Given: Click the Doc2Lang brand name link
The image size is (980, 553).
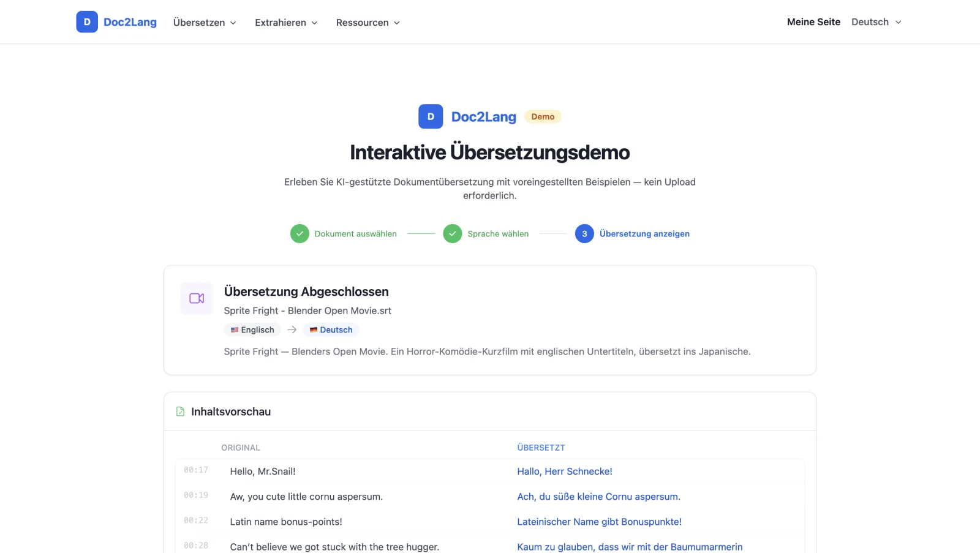Looking at the screenshot, I should 130,22.
